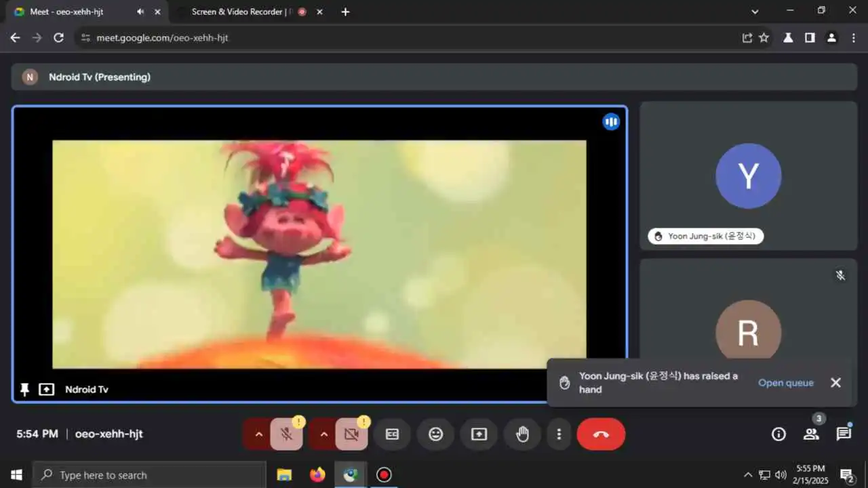
Task: Reload the Meet page
Action: click(58, 38)
